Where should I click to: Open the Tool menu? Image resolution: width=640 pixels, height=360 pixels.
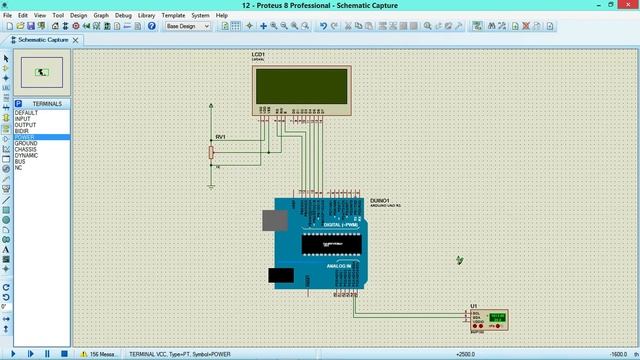(x=58, y=16)
